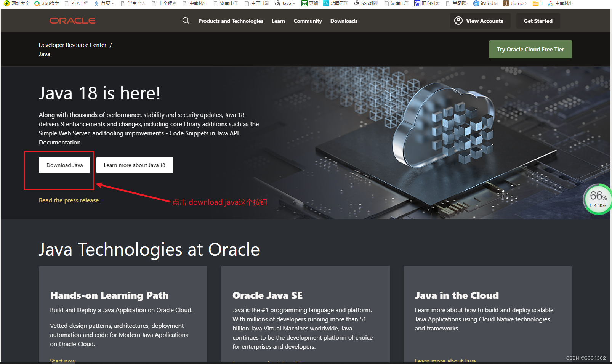Open the Java bookmark in bookmarks bar
Image resolution: width=612 pixels, height=364 pixels.
(x=285, y=3)
